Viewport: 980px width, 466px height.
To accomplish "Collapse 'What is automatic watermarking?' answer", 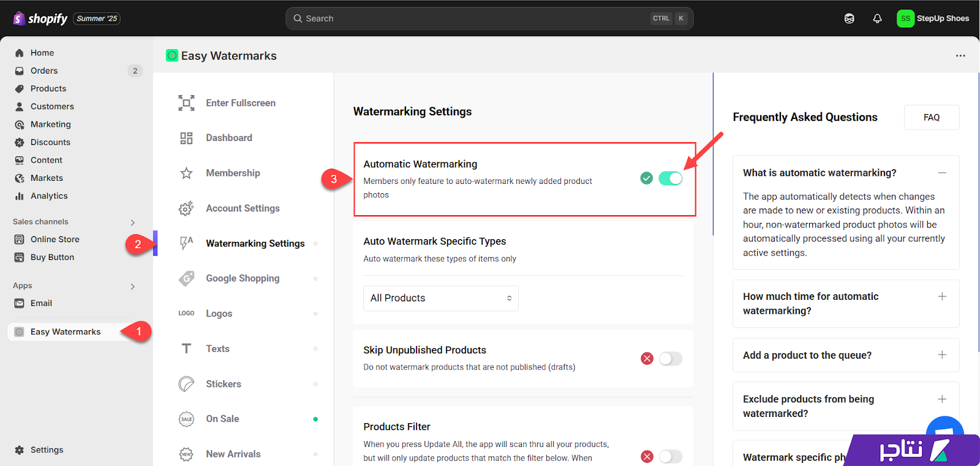I will [942, 173].
